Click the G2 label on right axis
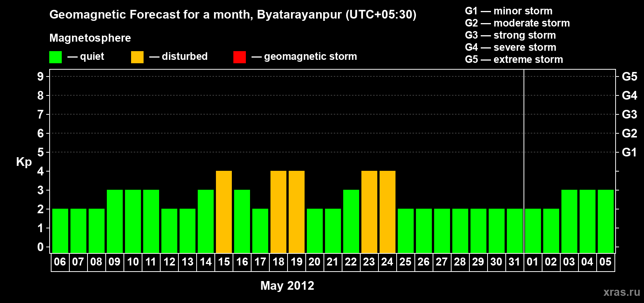The image size is (644, 303). [x=630, y=133]
